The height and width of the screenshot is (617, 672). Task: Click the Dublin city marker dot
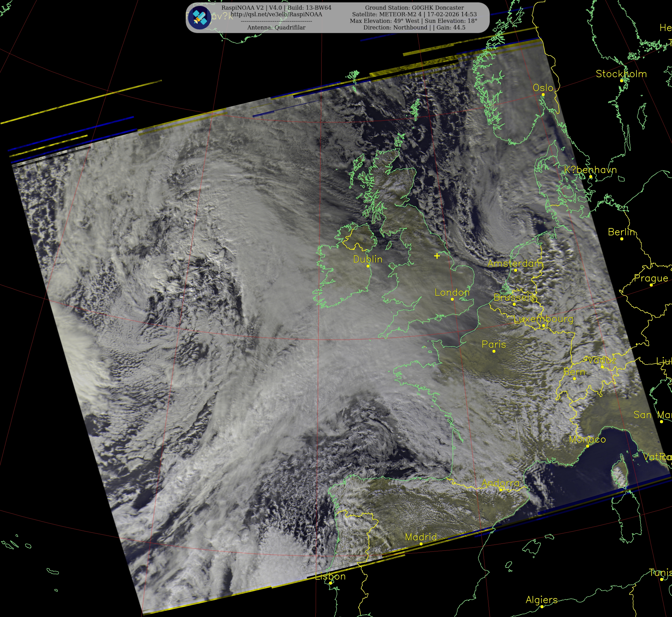368,266
